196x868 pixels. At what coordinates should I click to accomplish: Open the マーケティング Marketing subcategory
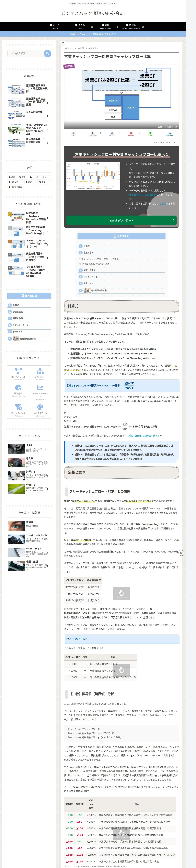[x=18, y=410]
